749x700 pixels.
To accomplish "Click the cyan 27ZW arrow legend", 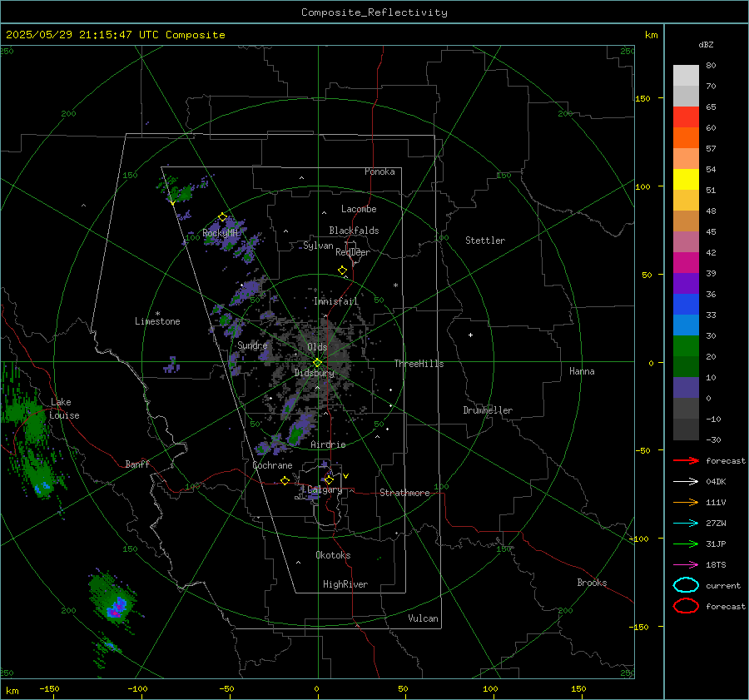I will pos(686,524).
